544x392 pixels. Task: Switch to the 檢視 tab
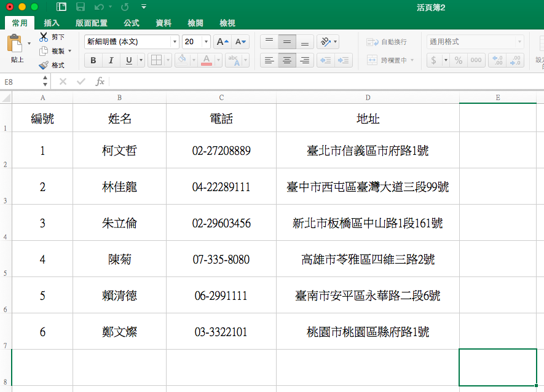[227, 23]
